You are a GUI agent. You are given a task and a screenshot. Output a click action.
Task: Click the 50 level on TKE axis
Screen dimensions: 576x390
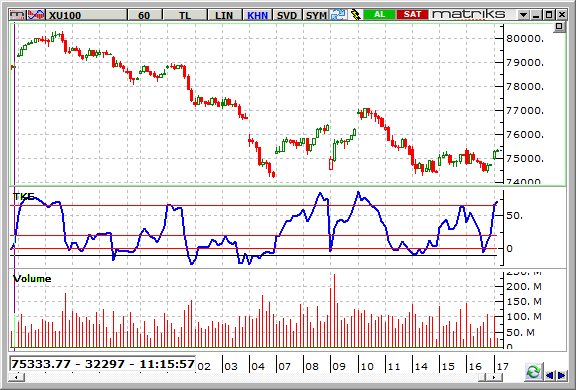click(514, 216)
